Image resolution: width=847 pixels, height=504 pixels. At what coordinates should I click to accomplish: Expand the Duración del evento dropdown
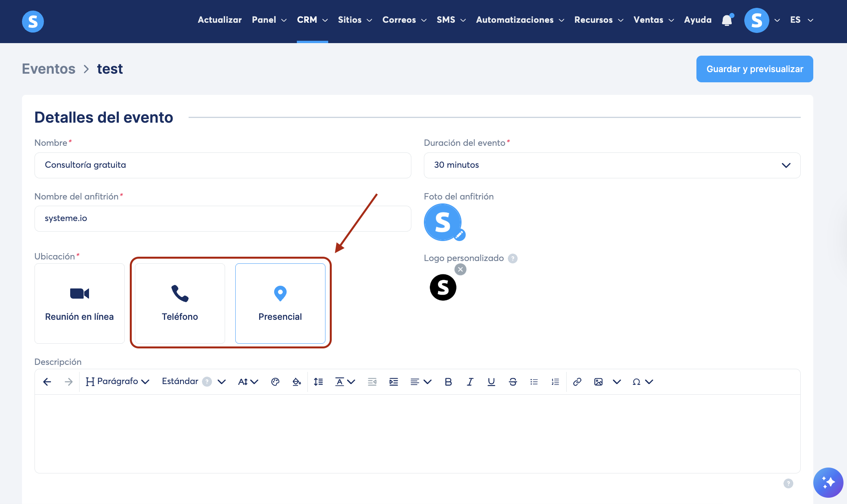point(612,165)
